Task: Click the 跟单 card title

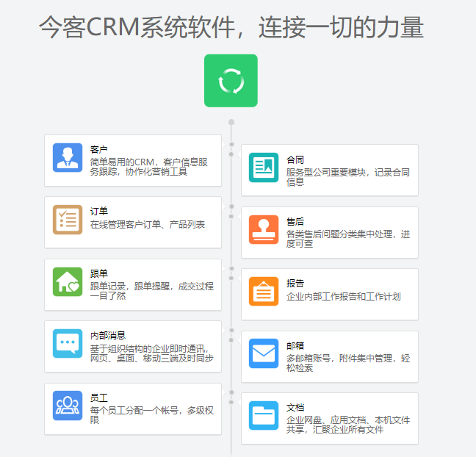Action: [98, 273]
